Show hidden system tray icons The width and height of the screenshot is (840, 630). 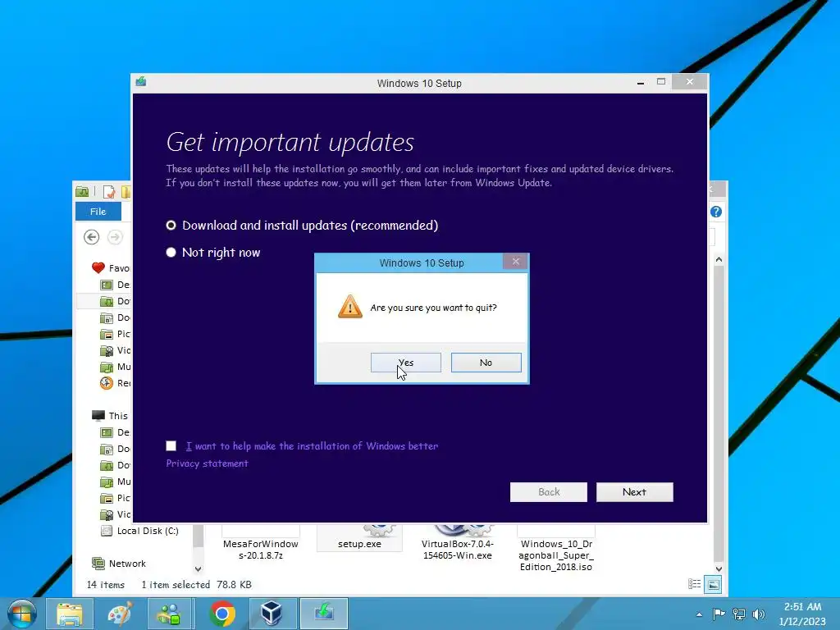tap(699, 614)
